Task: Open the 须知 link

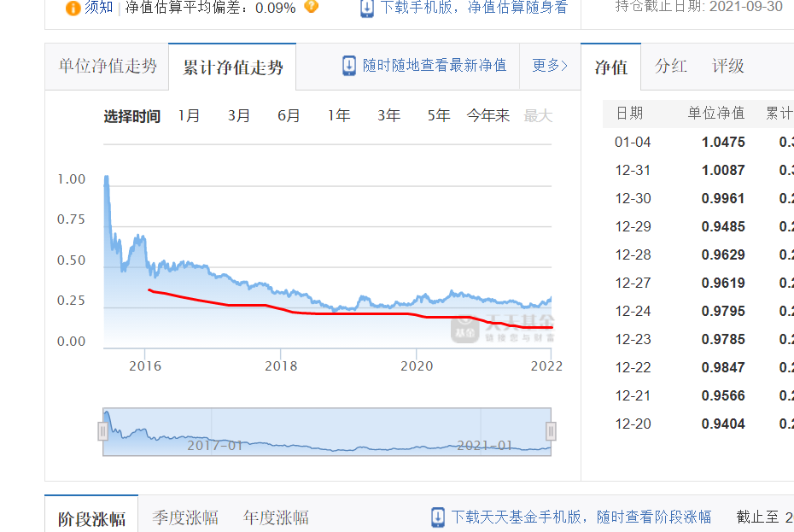Action: 98,7
